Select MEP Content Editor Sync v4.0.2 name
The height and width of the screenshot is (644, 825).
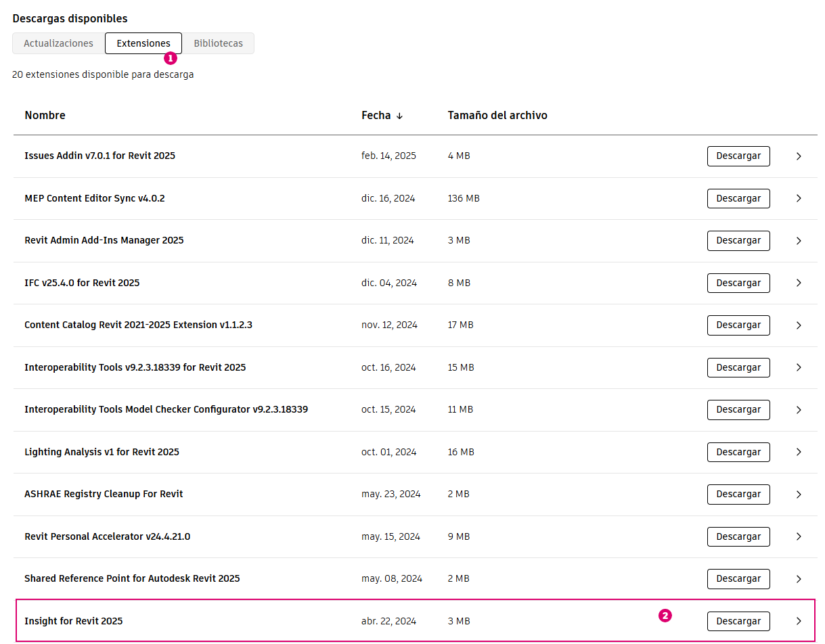95,198
